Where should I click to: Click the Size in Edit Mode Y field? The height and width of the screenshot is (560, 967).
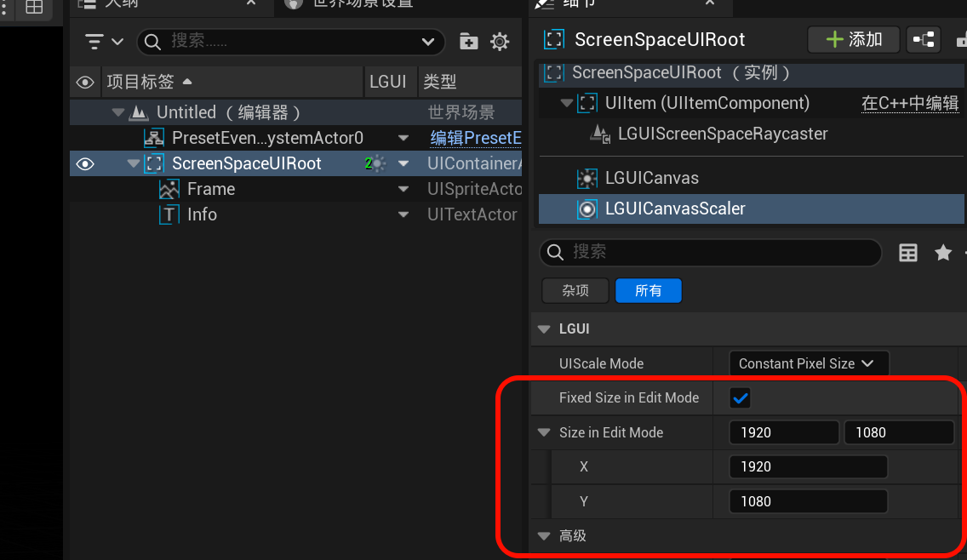click(x=808, y=501)
